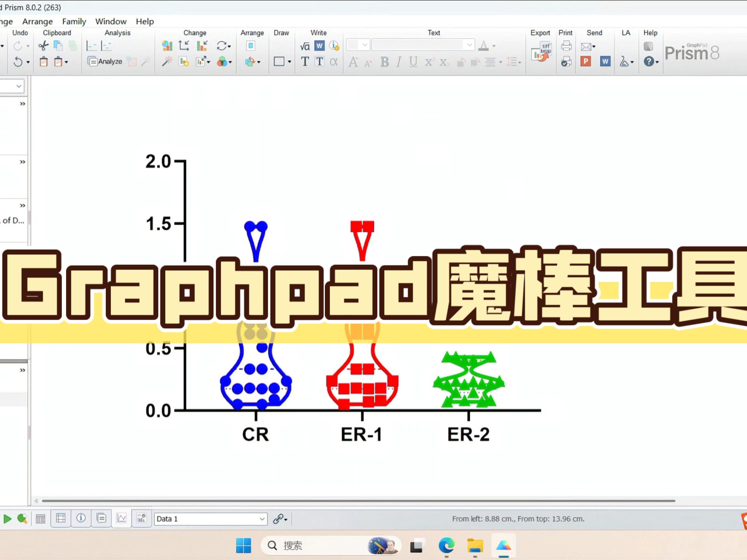Toggle Bold formatting
Screen dimensions: 747x560
point(385,62)
